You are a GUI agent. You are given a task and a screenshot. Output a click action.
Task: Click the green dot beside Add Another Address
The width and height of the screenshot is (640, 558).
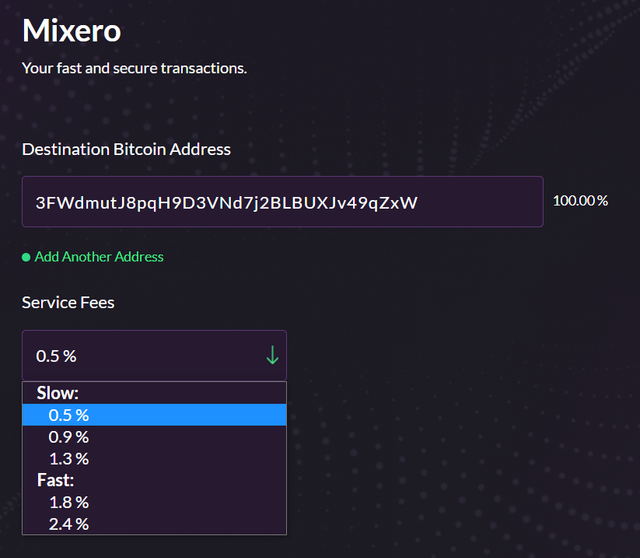click(x=26, y=257)
